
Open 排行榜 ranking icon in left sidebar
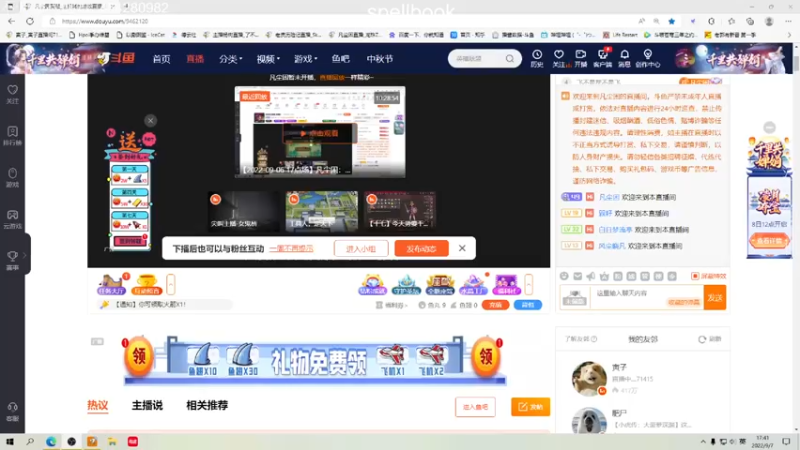pyautogui.click(x=12, y=136)
